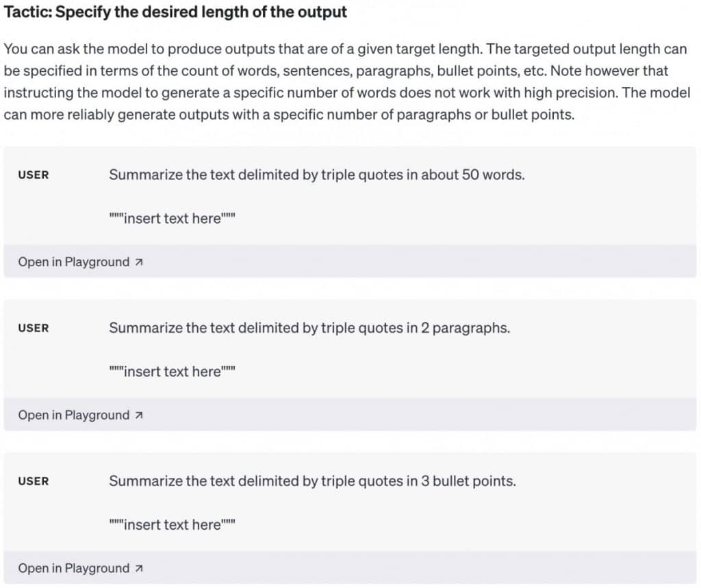701x588 pixels.
Task: Click the second USER role label
Action: pyautogui.click(x=34, y=328)
